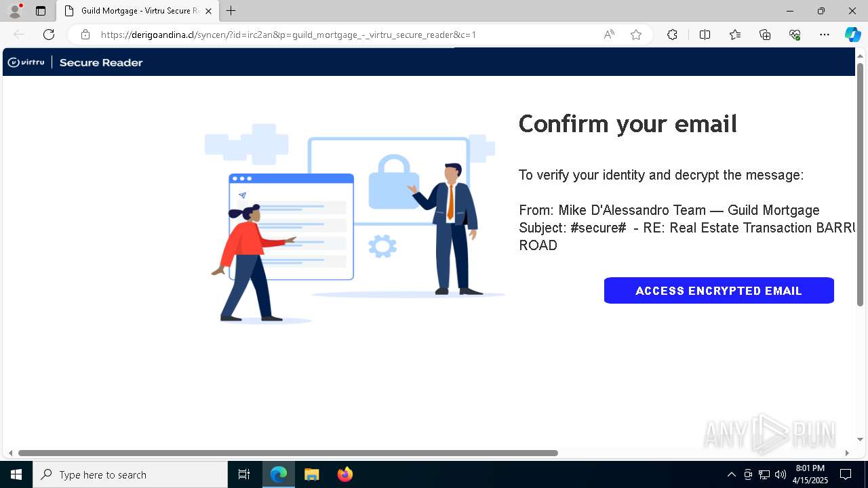Enable Read aloud in address bar
Viewport: 868px width, 488px height.
(x=609, y=35)
